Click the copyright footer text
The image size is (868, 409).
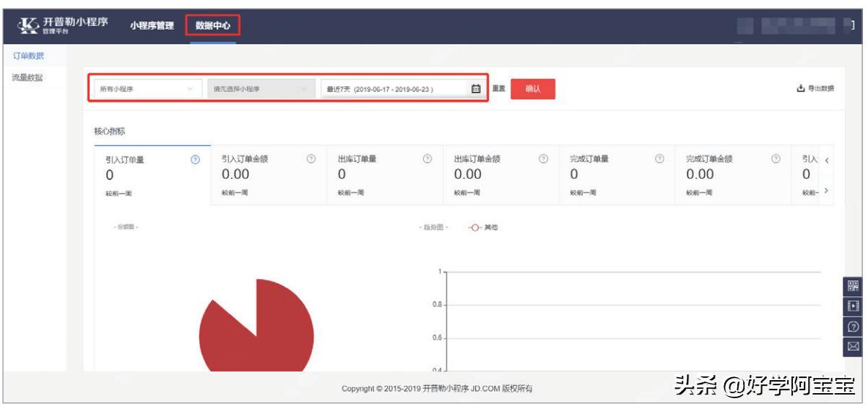(437, 389)
